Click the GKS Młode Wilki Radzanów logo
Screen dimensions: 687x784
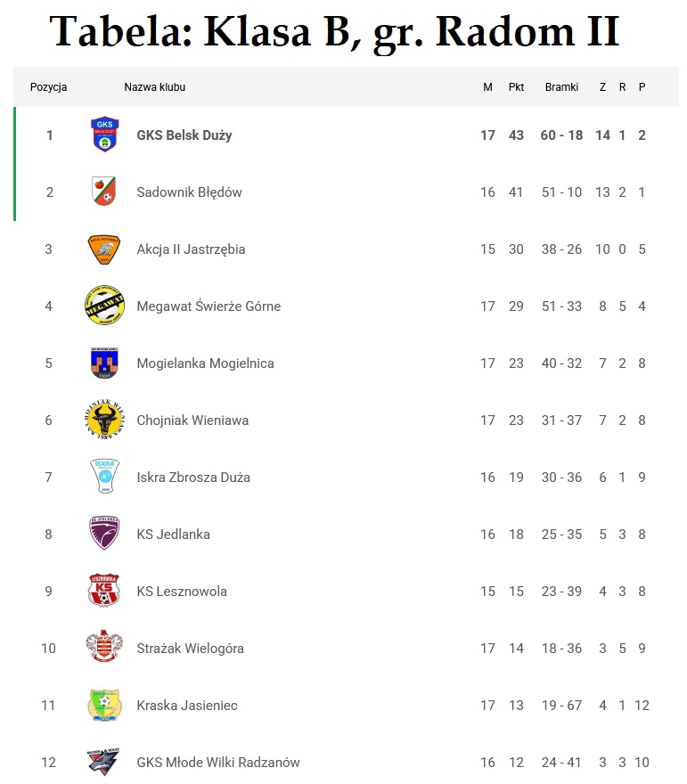point(104,762)
